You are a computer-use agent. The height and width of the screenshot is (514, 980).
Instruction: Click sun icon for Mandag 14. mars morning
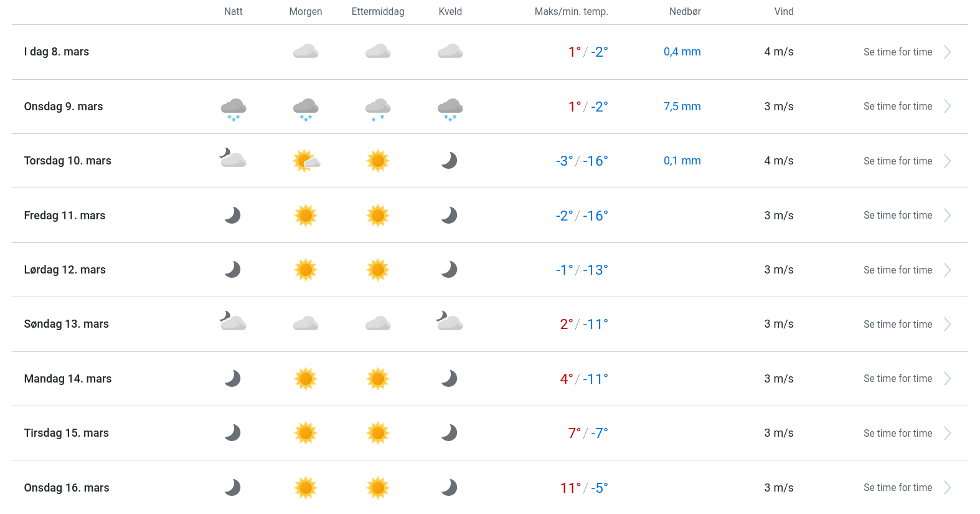click(x=306, y=379)
